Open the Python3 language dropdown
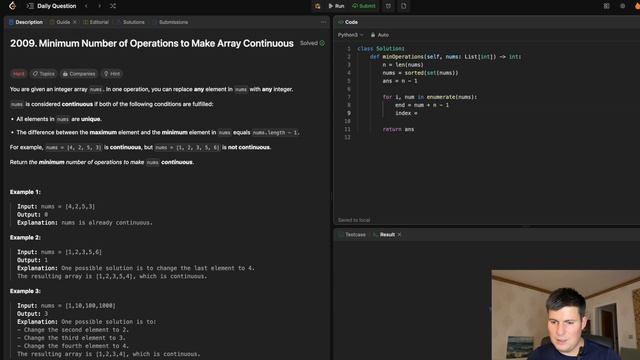640x360 pixels. (351, 35)
